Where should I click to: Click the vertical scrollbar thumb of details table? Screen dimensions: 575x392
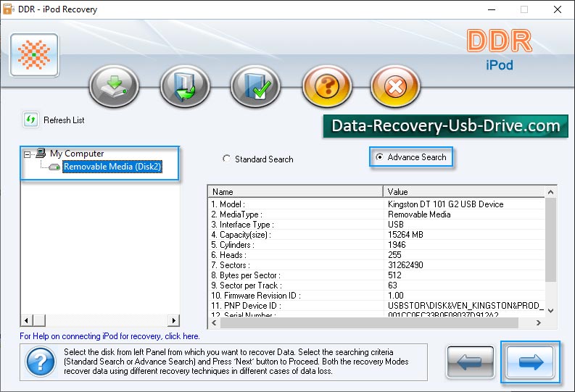tap(551, 240)
